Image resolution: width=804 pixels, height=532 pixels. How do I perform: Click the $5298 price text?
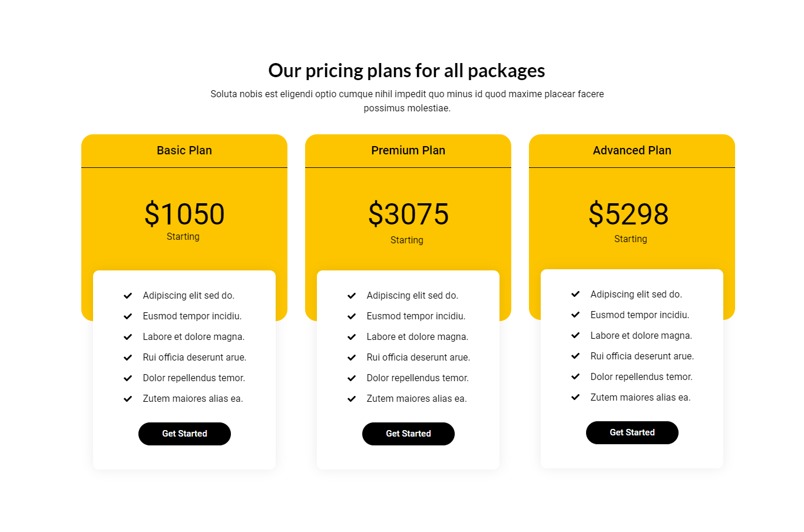point(628,214)
